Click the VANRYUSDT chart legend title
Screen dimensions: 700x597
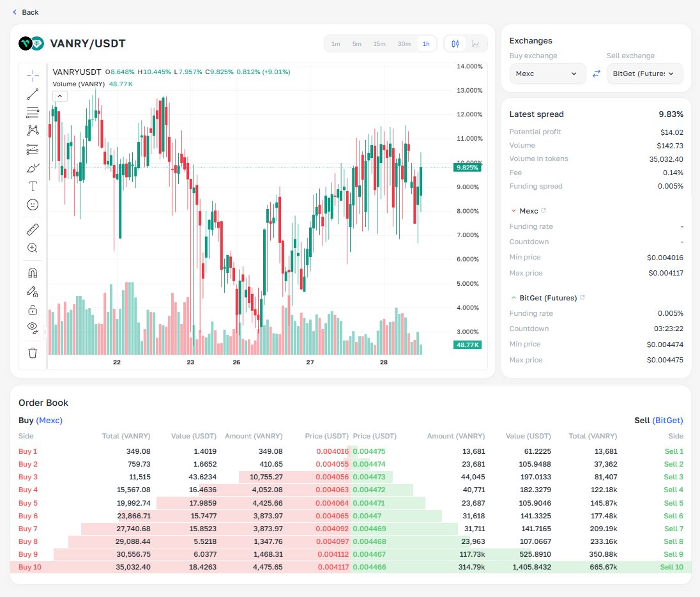77,72
